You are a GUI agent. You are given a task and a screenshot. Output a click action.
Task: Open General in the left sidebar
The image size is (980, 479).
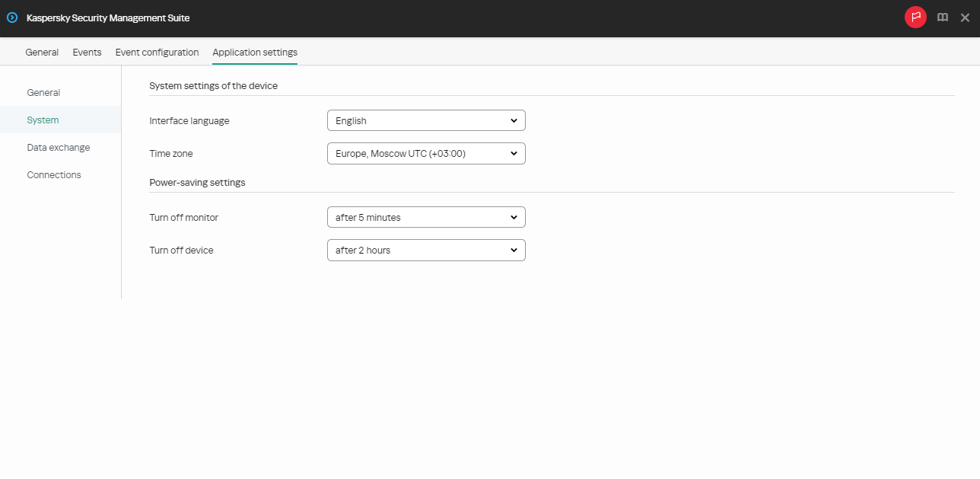coord(43,92)
